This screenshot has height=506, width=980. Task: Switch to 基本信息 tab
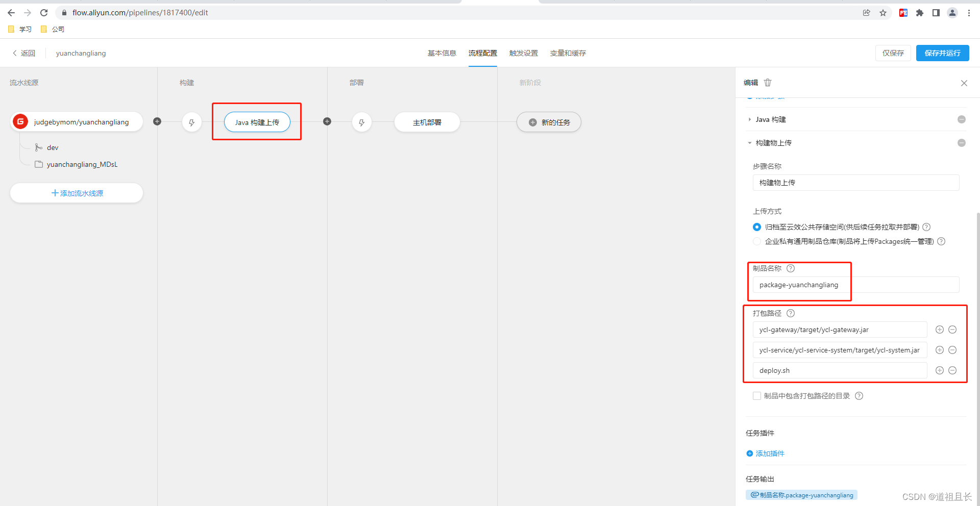point(442,53)
